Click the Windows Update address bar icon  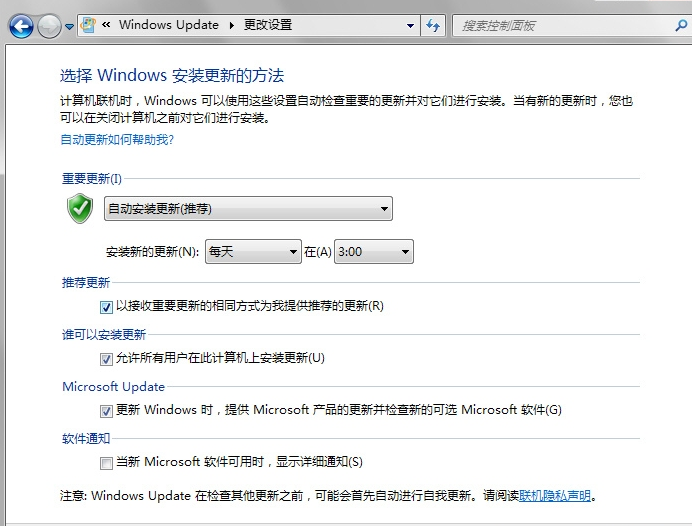point(88,25)
